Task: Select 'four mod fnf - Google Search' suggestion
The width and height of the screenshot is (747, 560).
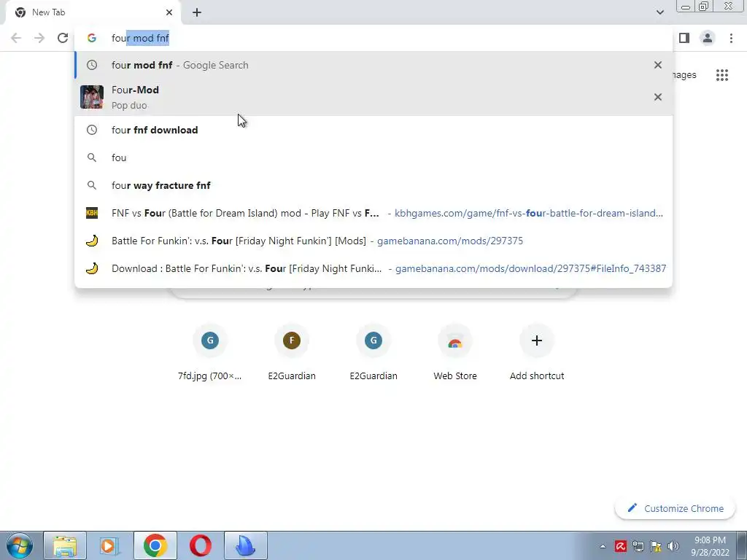Action: (x=373, y=65)
